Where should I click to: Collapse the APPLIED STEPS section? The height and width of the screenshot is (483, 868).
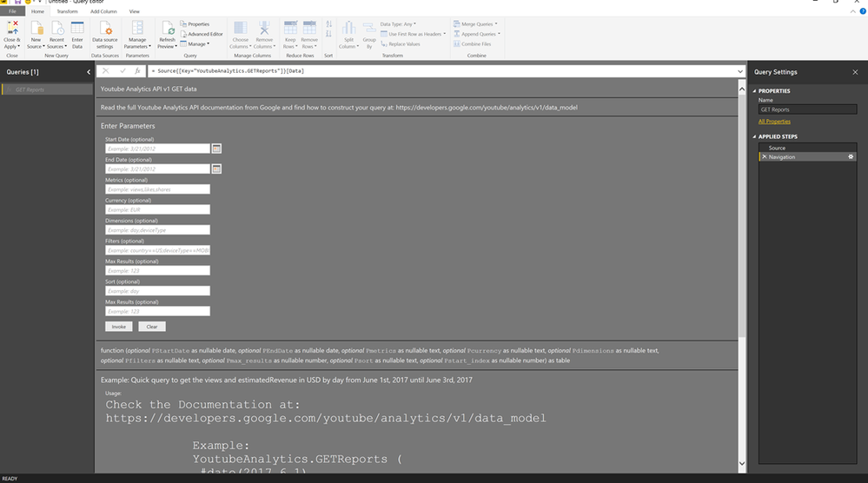[x=754, y=136]
